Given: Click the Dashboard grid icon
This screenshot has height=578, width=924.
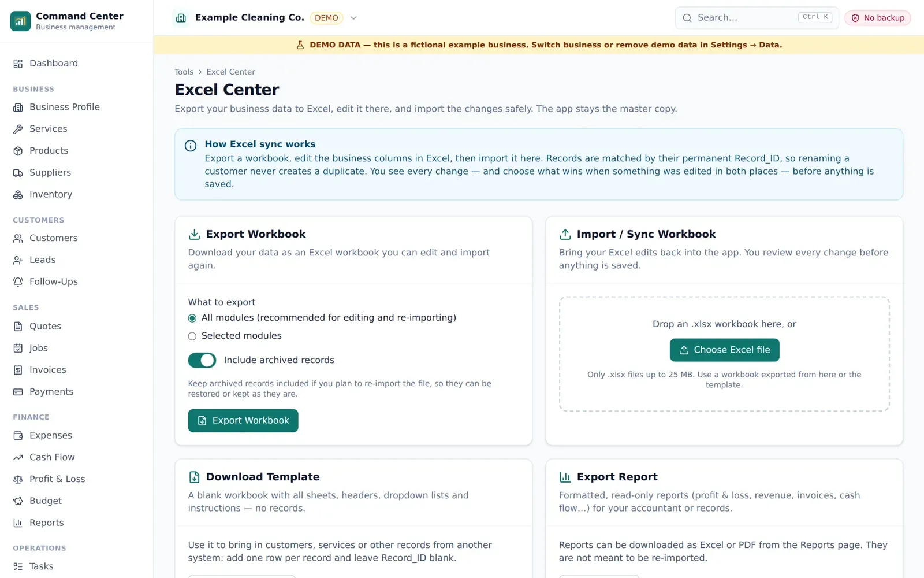Looking at the screenshot, I should click(x=18, y=64).
